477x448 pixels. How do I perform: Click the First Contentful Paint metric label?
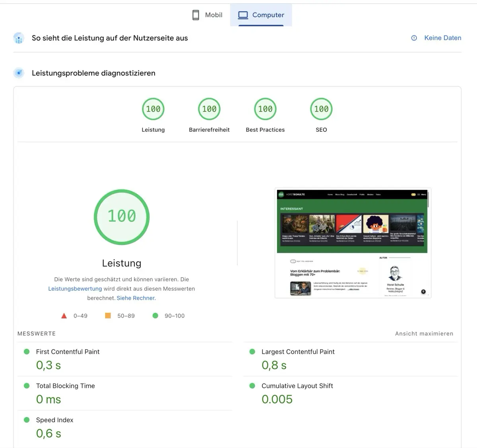[68, 352]
